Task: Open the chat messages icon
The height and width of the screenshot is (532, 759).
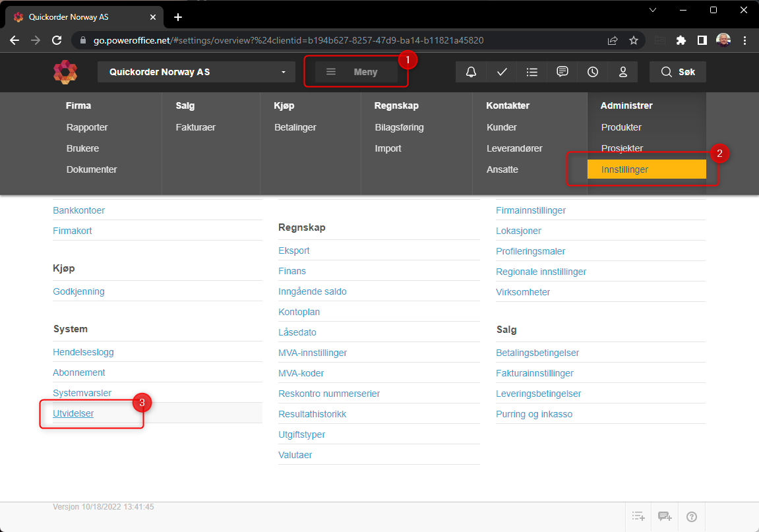Action: coord(562,72)
